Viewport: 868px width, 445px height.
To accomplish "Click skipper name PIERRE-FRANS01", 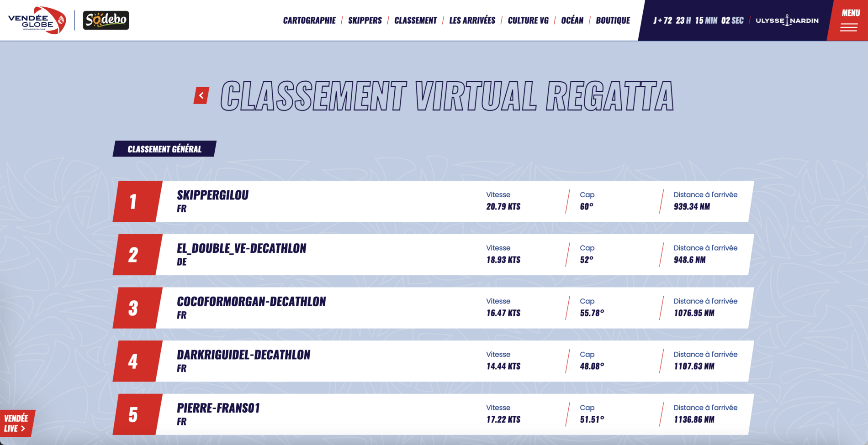I will click(218, 408).
